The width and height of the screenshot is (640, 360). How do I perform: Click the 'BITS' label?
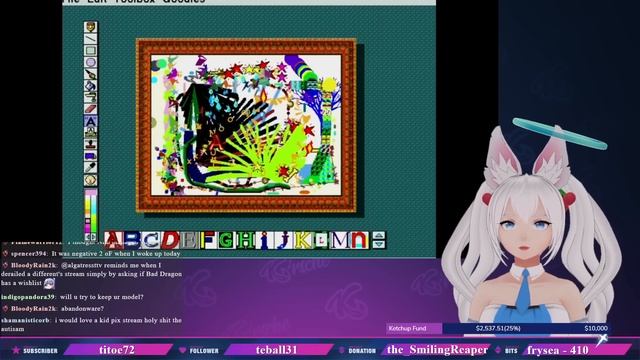(511, 351)
